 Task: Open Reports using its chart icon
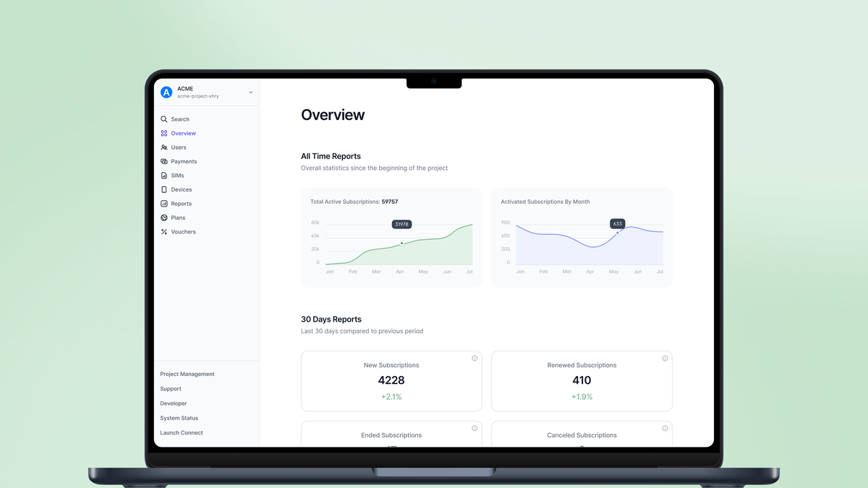[x=165, y=203]
